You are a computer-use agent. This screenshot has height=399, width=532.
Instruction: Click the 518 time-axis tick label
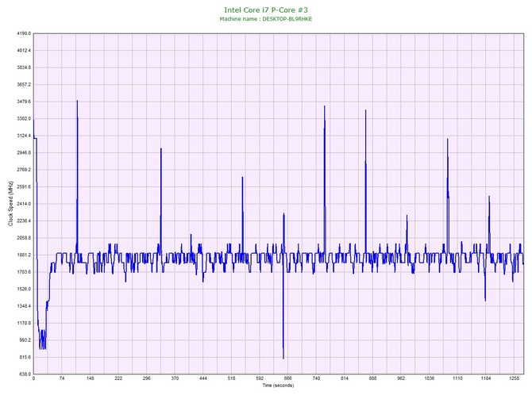(231, 378)
